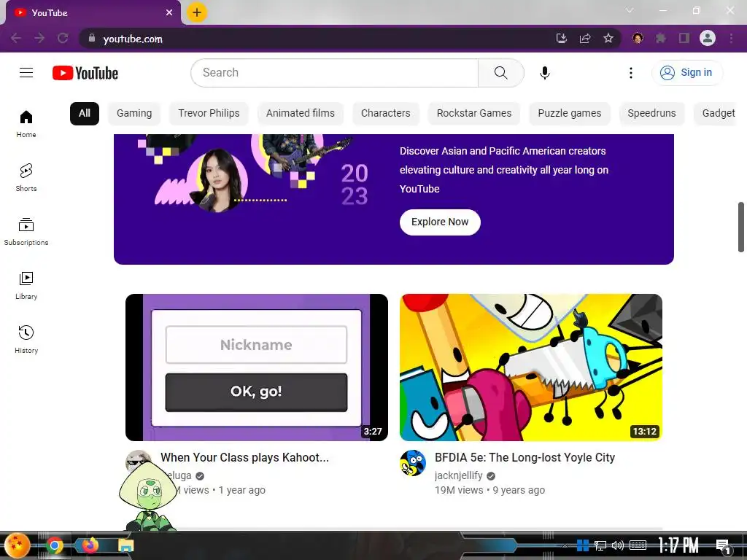Click the Explore Now button

[x=440, y=222]
